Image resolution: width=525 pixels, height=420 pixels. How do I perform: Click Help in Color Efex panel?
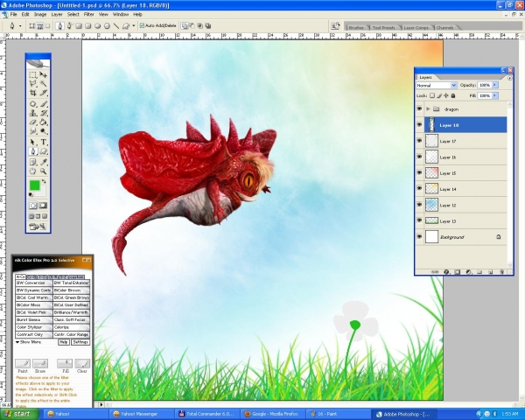(x=64, y=342)
